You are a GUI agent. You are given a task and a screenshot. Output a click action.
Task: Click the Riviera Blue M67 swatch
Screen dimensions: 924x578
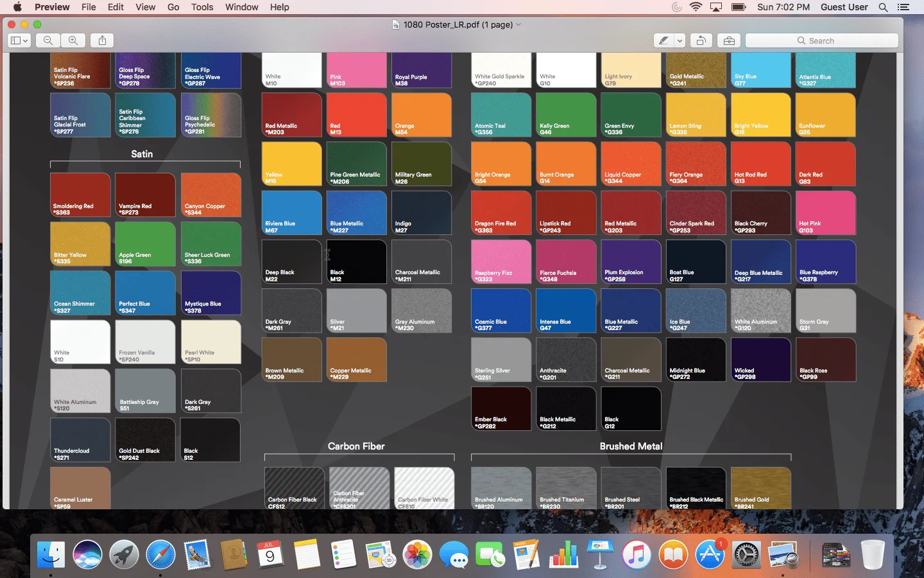pos(292,213)
